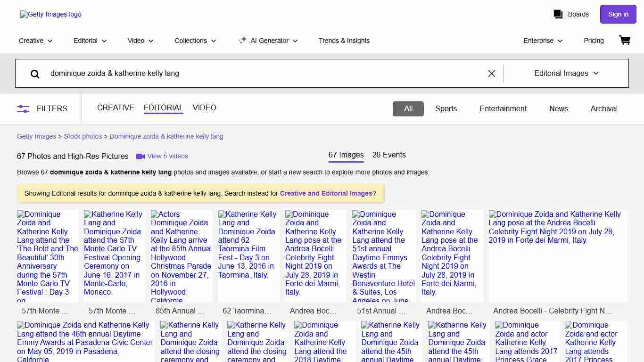Click the search magnifier icon

35,74
